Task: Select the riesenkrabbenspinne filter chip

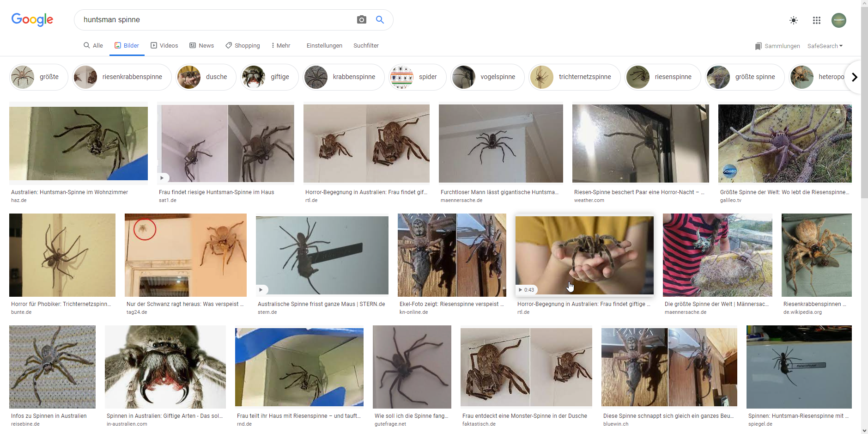Action: 122,77
